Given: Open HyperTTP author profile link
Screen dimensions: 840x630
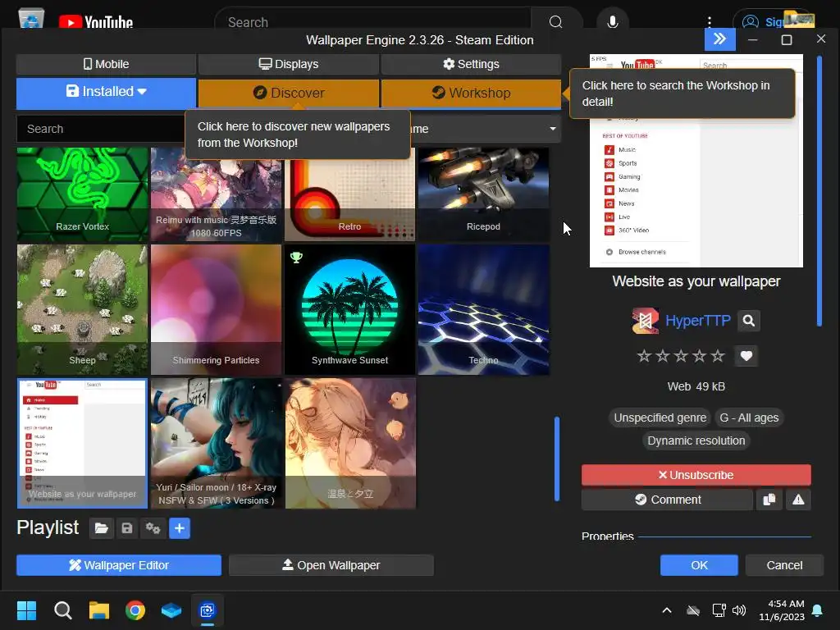Looking at the screenshot, I should pos(697,321).
